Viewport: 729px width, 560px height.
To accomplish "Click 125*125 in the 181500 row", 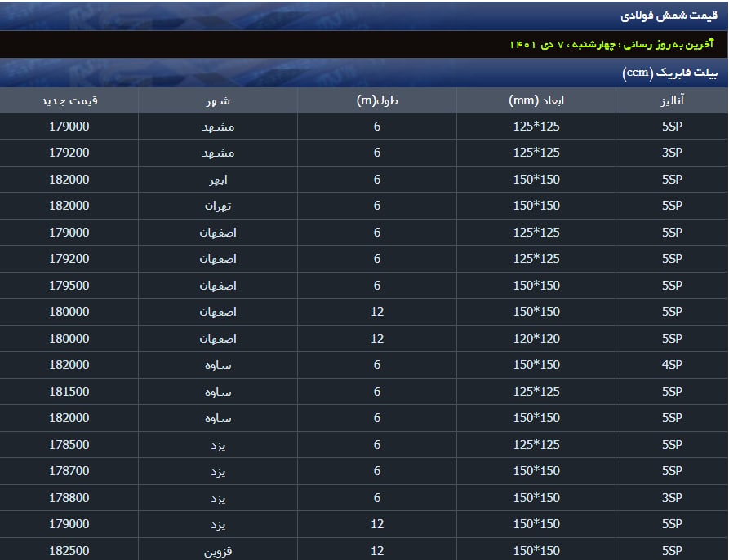I will click(536, 391).
